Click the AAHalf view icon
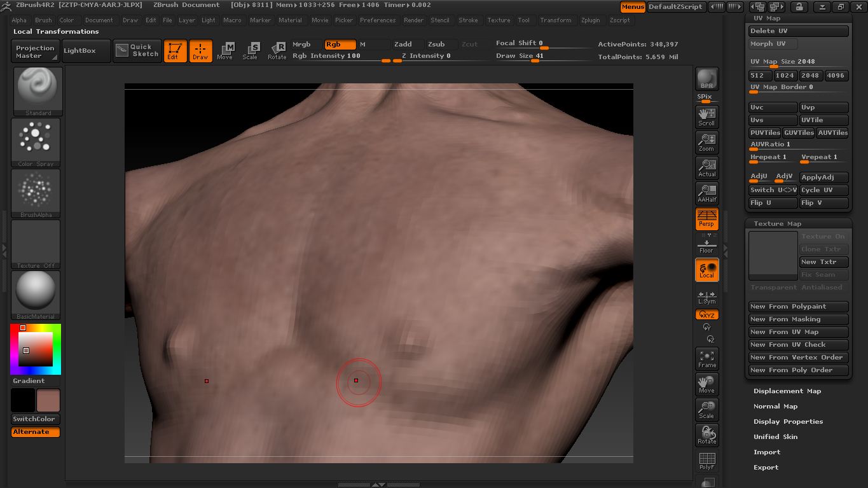Image resolution: width=868 pixels, height=488 pixels. [706, 193]
